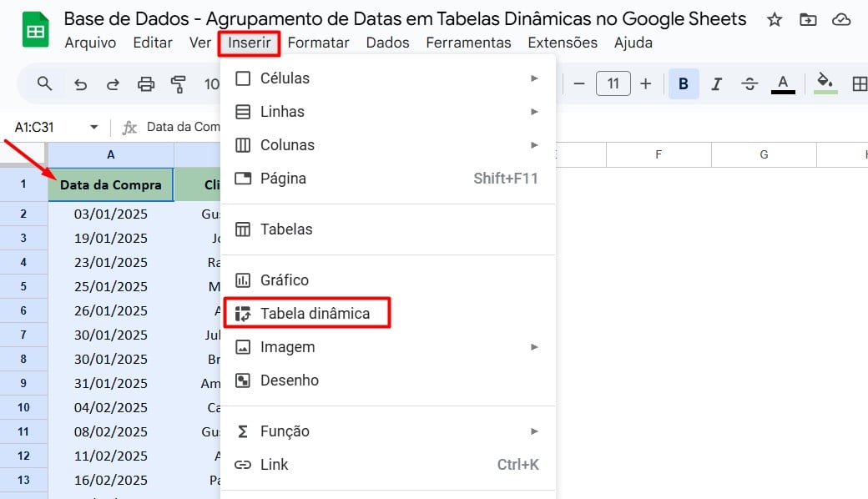Viewport: 868px width, 499px height.
Task: Click the formula bar text
Action: (184, 127)
